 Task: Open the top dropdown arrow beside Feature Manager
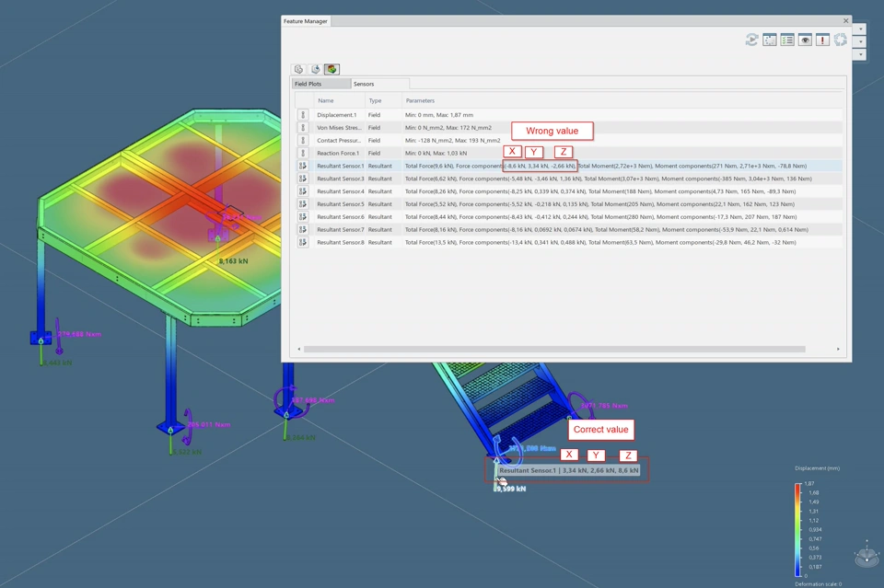point(860,29)
